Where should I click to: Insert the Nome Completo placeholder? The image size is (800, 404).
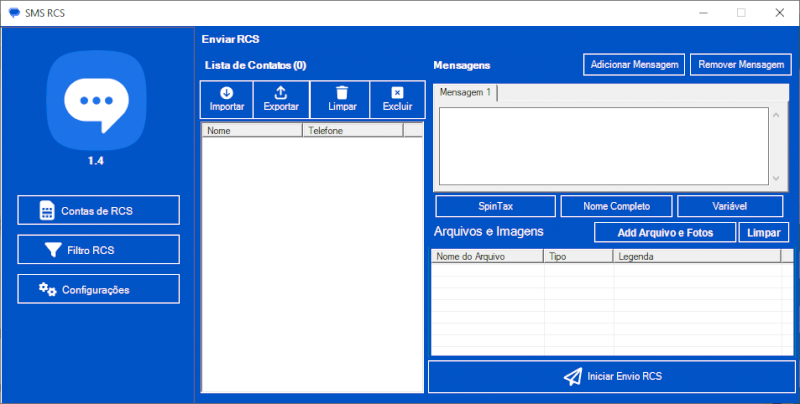click(616, 206)
